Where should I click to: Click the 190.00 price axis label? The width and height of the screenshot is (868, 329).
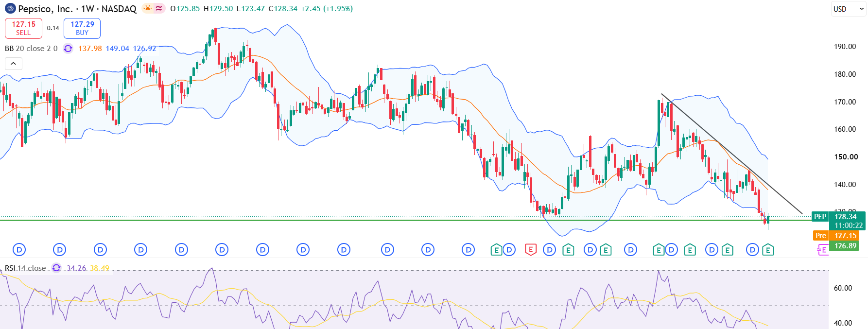point(845,47)
